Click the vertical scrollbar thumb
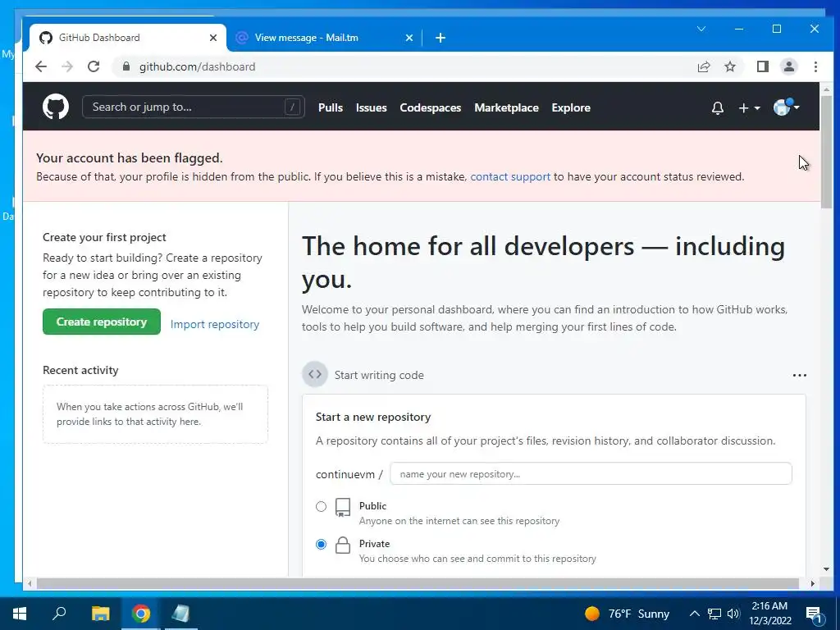 tap(826, 153)
